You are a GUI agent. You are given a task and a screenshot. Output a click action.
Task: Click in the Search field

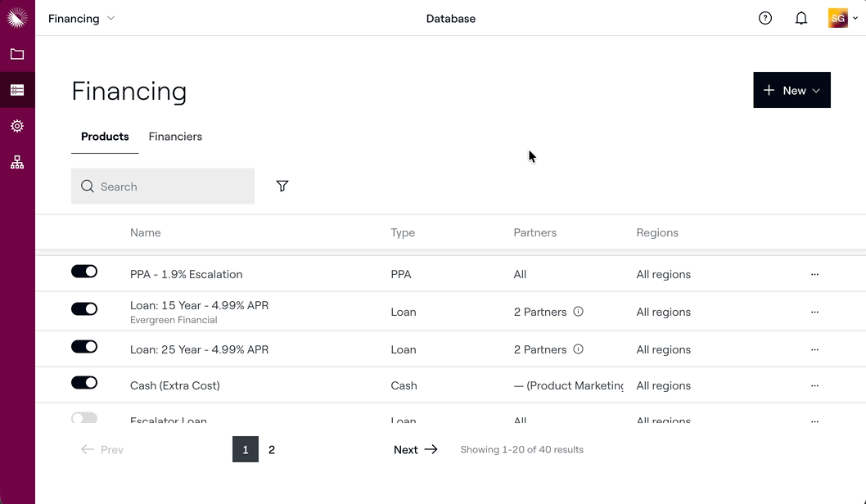coord(163,186)
